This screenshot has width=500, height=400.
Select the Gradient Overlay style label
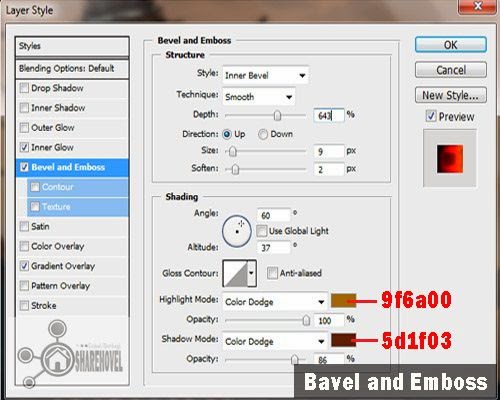pos(63,266)
